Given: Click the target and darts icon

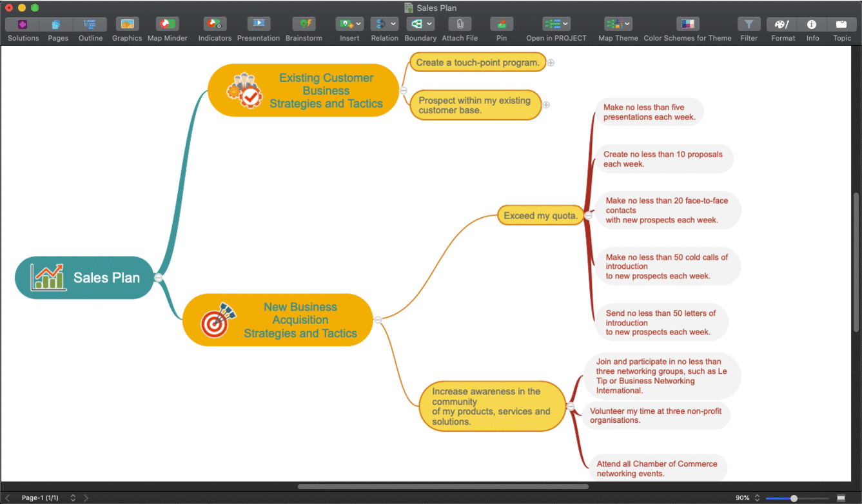Looking at the screenshot, I should 218,320.
